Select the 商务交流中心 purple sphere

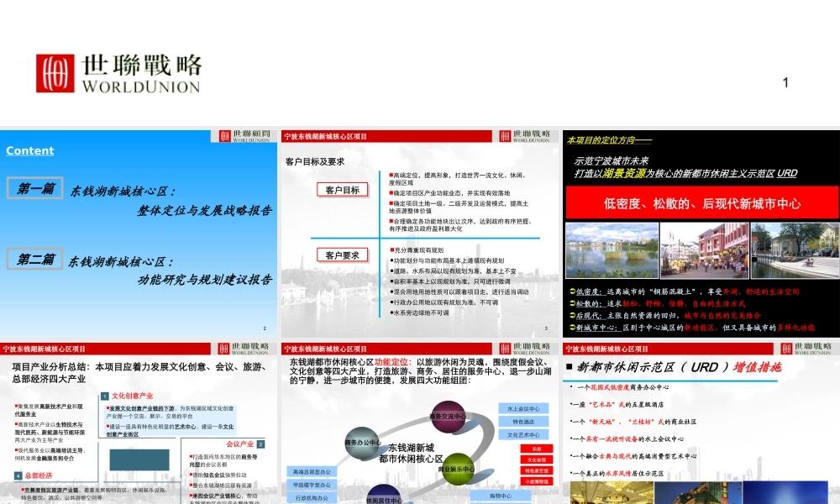coord(448,416)
